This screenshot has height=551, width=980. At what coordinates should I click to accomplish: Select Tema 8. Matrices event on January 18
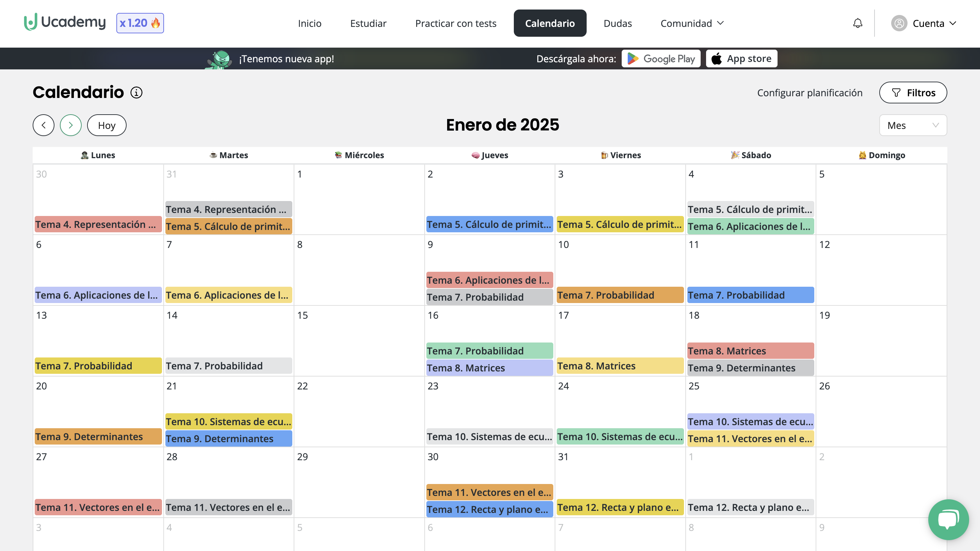click(750, 351)
